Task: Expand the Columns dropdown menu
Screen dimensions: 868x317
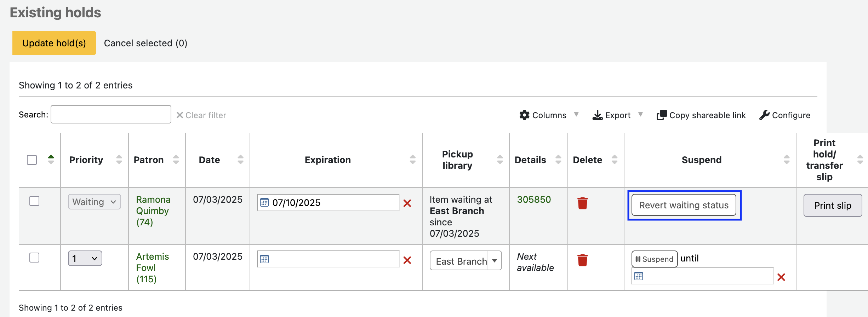Action: (x=549, y=115)
